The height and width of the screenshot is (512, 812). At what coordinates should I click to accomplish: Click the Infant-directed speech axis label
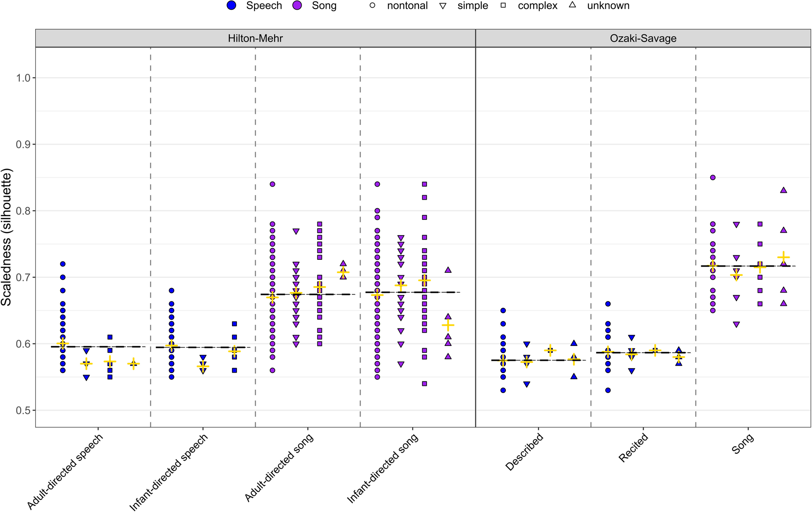pos(169,472)
